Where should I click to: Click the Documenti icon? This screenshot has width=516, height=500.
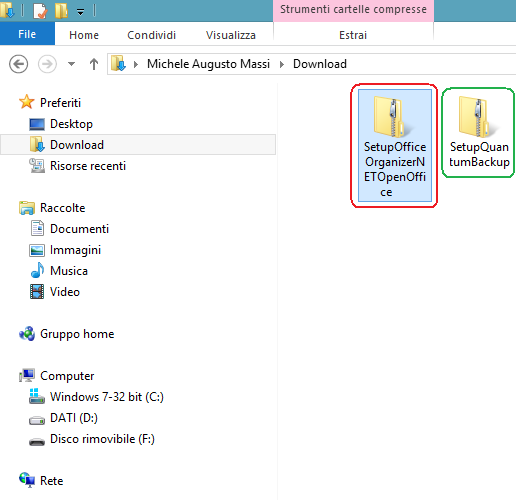37,228
